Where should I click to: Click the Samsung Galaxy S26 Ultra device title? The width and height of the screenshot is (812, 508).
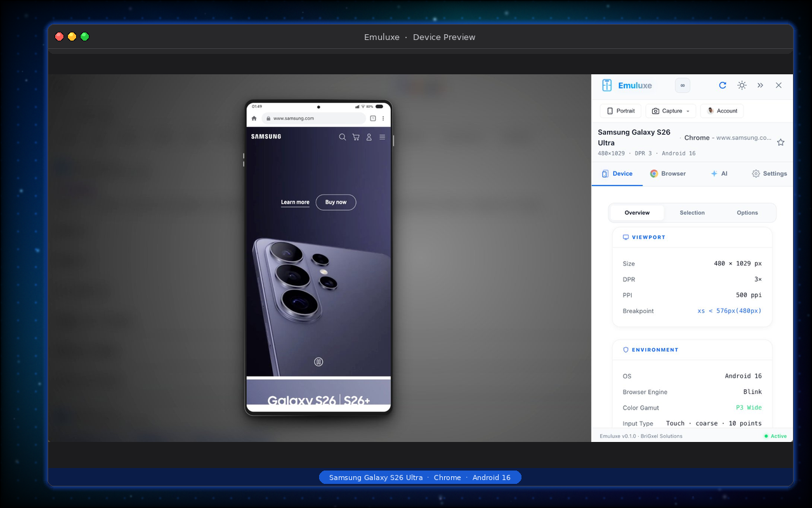click(634, 137)
